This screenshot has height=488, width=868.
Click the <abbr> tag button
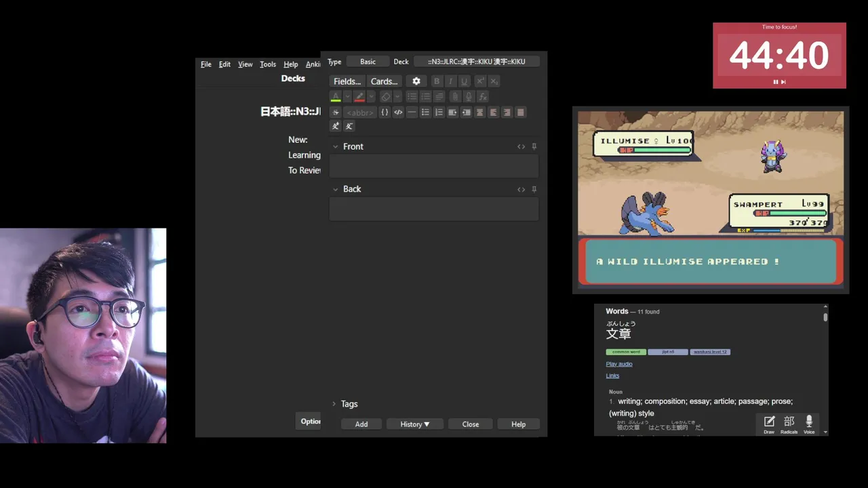click(x=359, y=113)
